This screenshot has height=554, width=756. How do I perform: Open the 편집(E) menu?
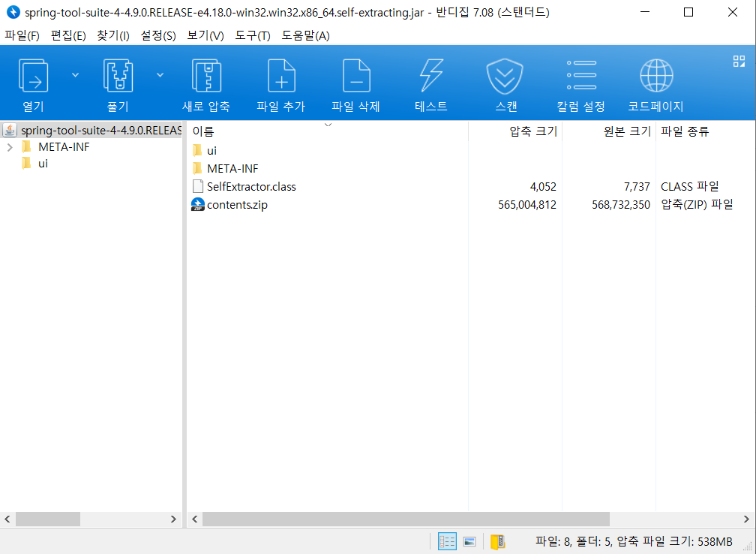(x=68, y=36)
